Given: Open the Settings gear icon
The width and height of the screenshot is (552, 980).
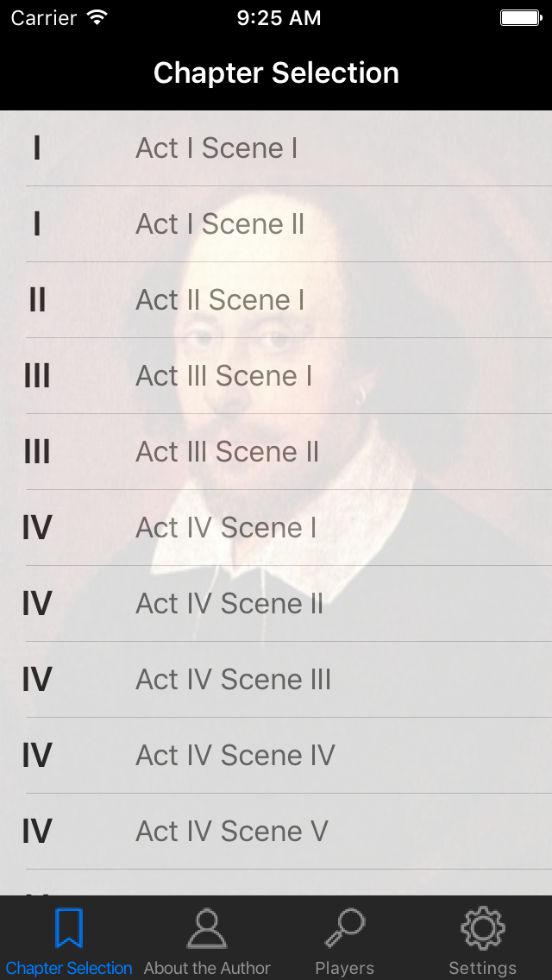Looking at the screenshot, I should [483, 929].
